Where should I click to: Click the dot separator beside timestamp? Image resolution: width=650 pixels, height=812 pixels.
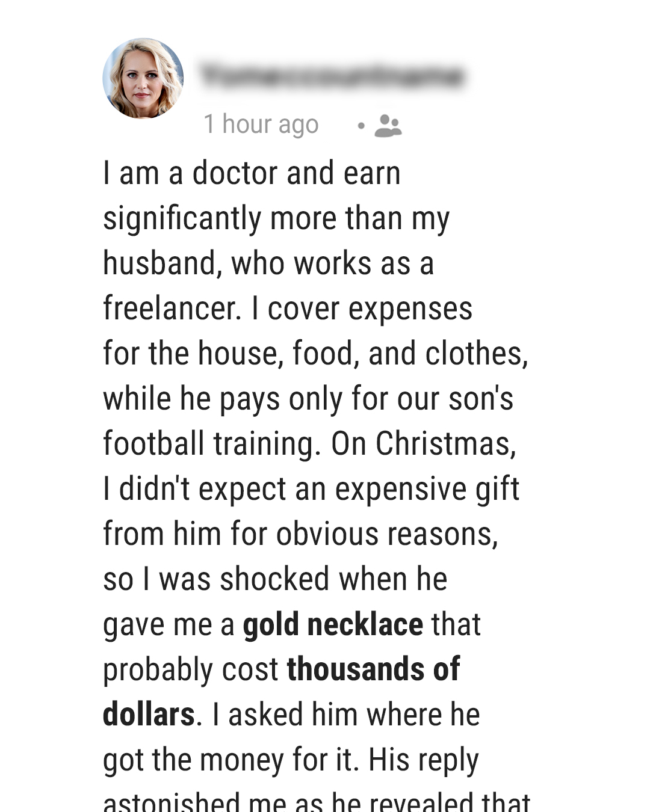coord(361,126)
